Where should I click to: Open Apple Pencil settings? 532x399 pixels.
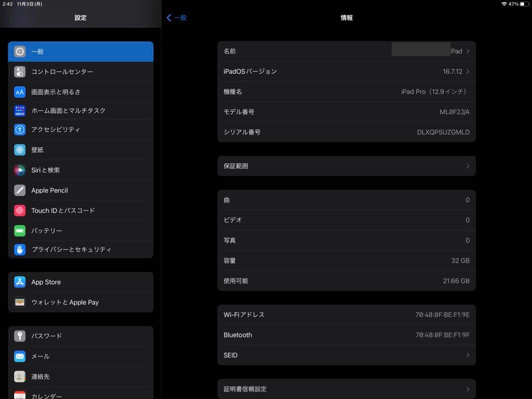tap(19, 190)
